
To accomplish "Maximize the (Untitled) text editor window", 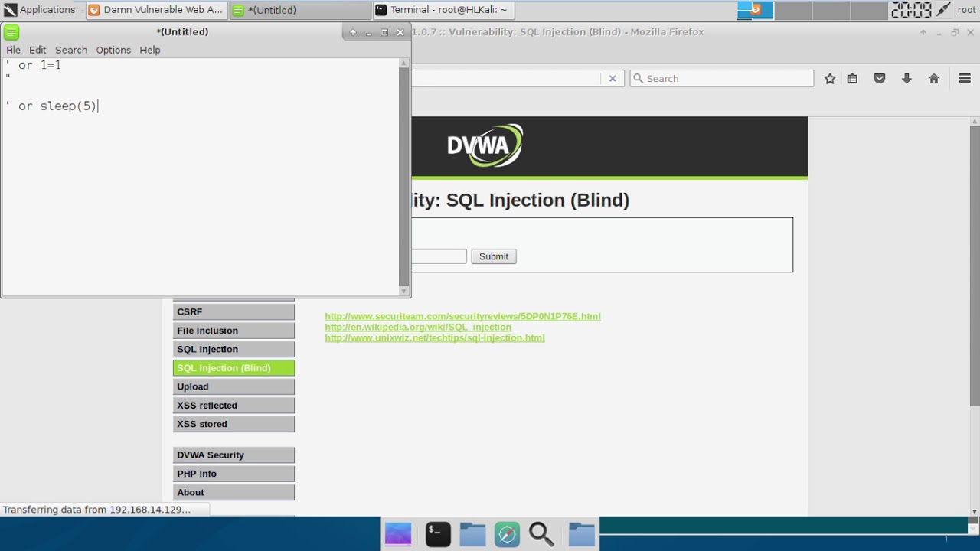I will 384,32.
